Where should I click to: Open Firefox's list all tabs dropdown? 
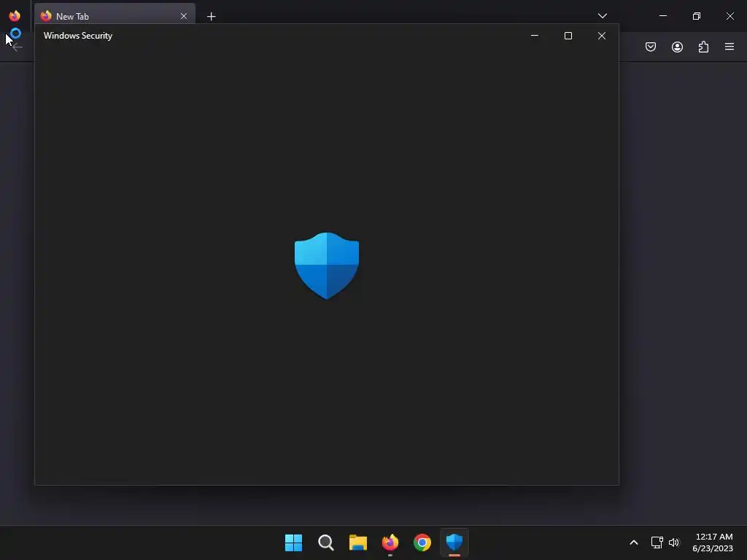point(602,16)
